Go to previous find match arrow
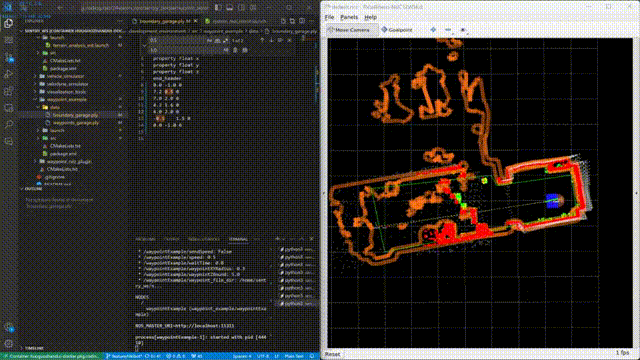 pyautogui.click(x=262, y=40)
